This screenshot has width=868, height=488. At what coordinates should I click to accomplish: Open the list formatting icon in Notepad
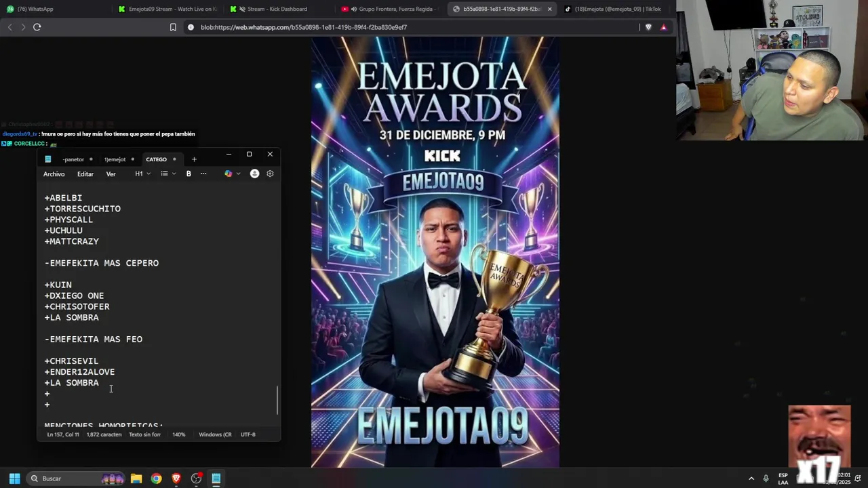[164, 174]
